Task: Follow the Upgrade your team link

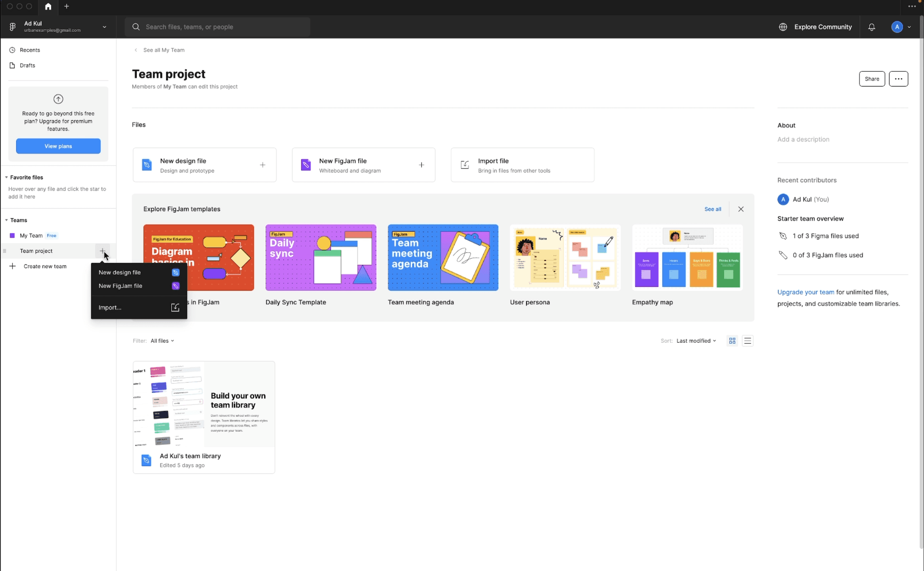Action: (805, 292)
